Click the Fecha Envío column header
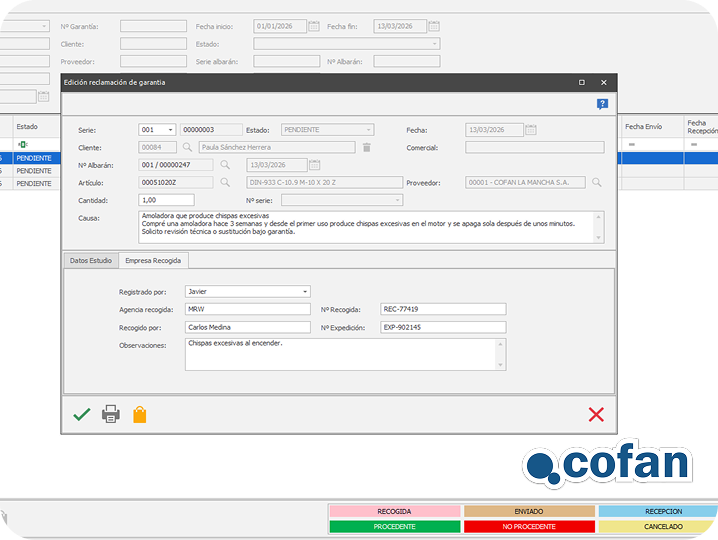This screenshot has width=718, height=540. click(x=652, y=126)
